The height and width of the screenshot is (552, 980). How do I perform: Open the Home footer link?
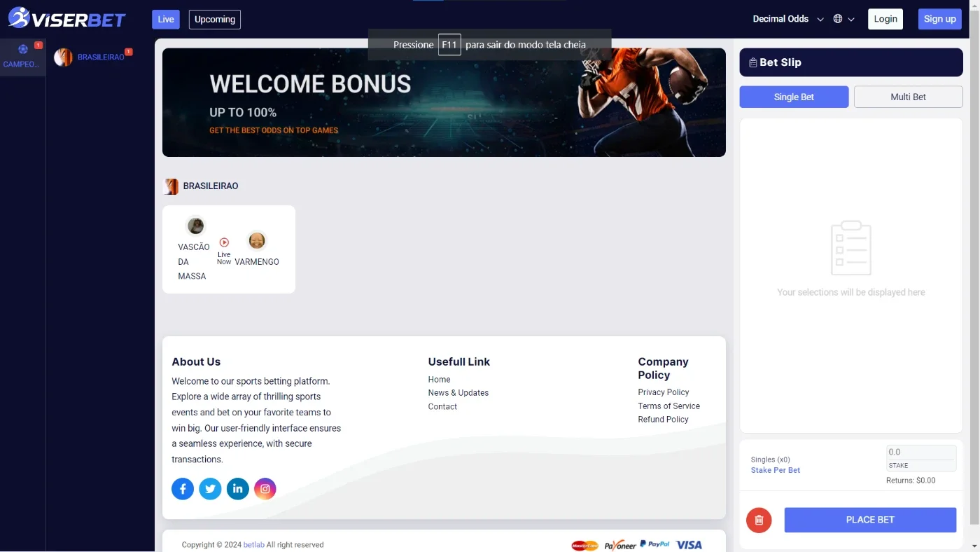tap(440, 380)
